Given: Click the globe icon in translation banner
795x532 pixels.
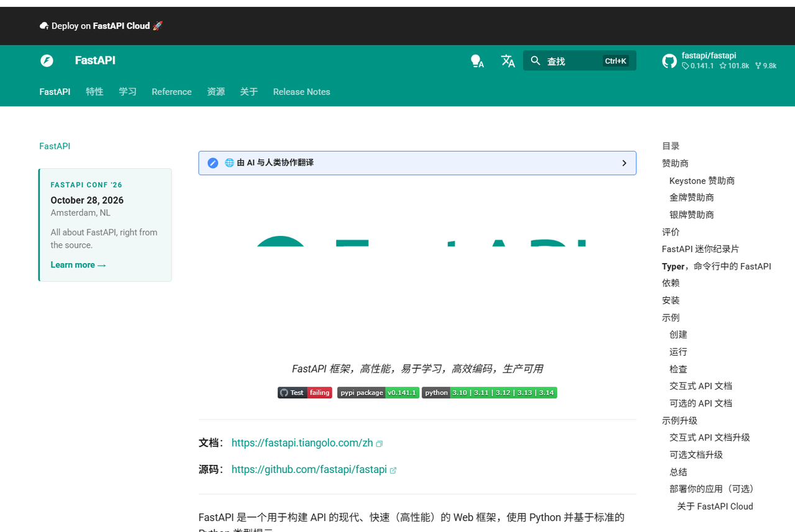Looking at the screenshot, I should [x=229, y=163].
